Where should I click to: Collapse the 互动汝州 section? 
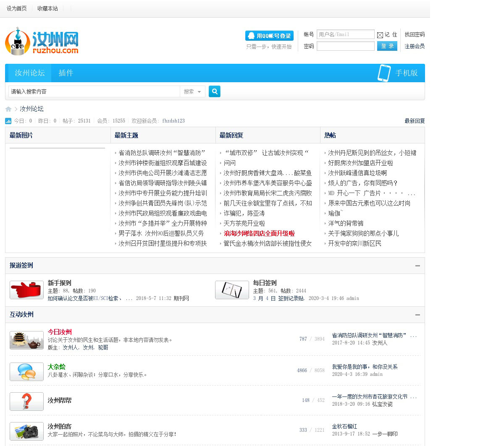pos(417,315)
